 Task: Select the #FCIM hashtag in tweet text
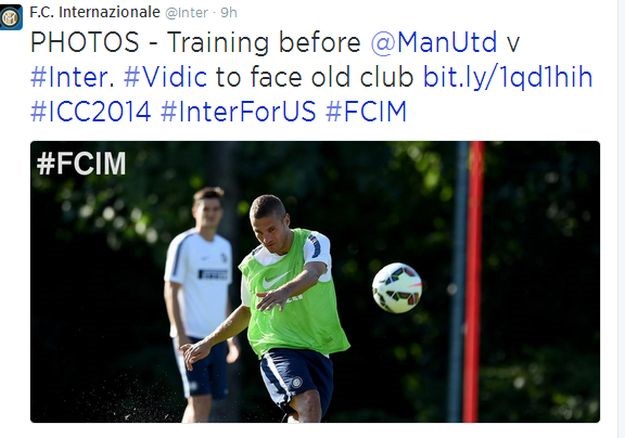click(366, 111)
